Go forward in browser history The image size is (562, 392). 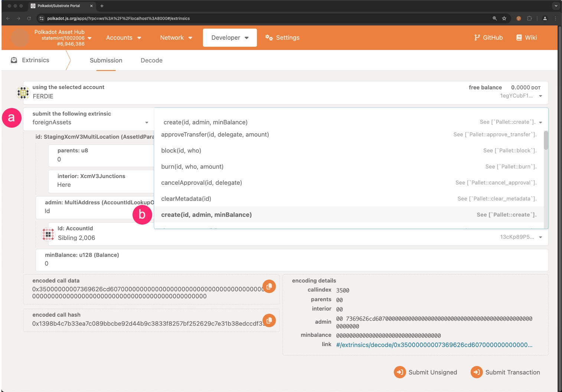point(18,18)
